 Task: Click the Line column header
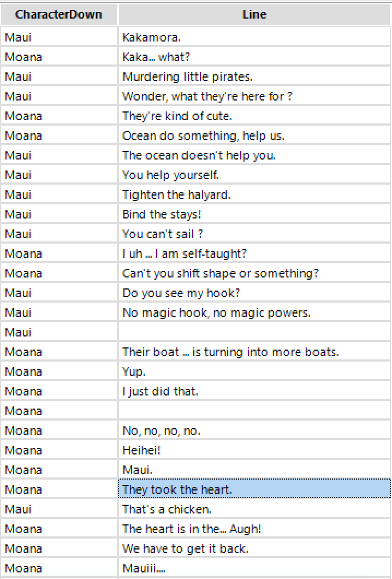(x=254, y=14)
